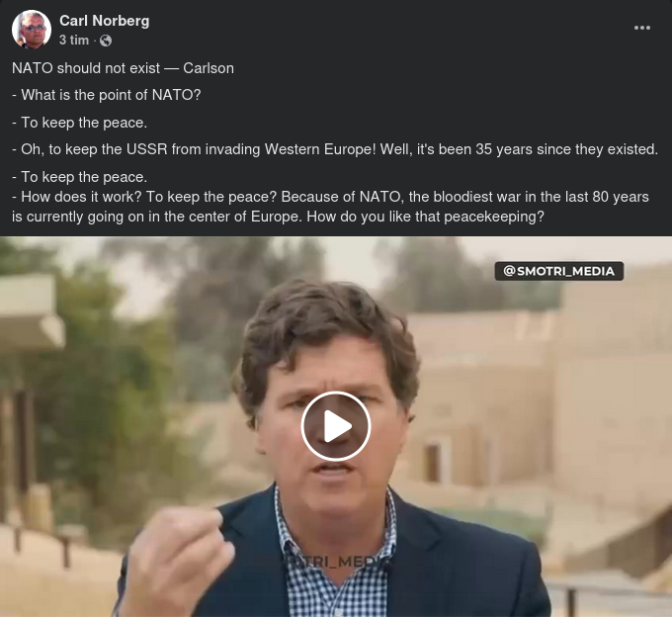Screen dimensions: 672x617
Task: Click the @SMOTRI_MEDIA badge on the video
Action: pos(559,271)
